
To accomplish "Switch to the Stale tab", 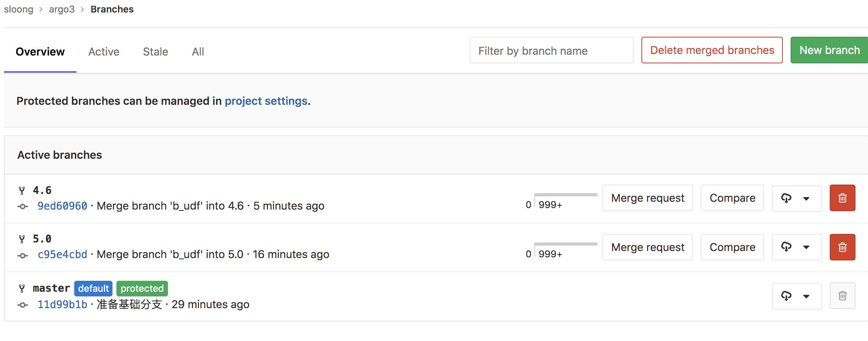I will click(155, 51).
